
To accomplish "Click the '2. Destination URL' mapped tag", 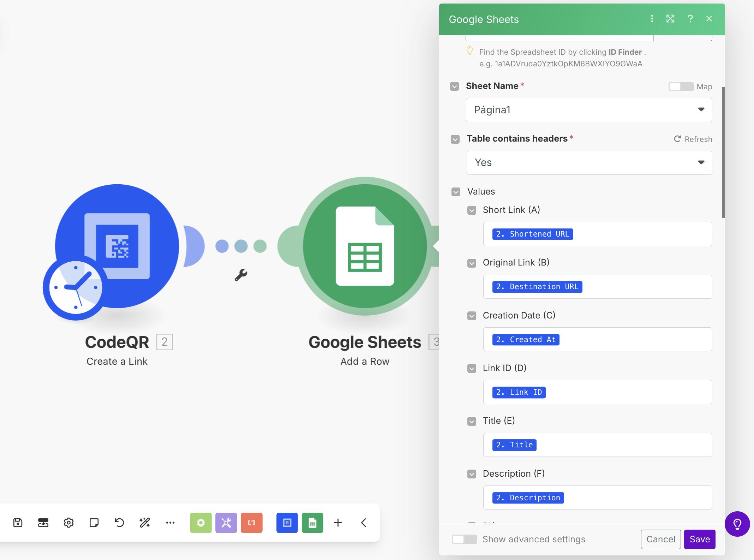I will coord(537,286).
